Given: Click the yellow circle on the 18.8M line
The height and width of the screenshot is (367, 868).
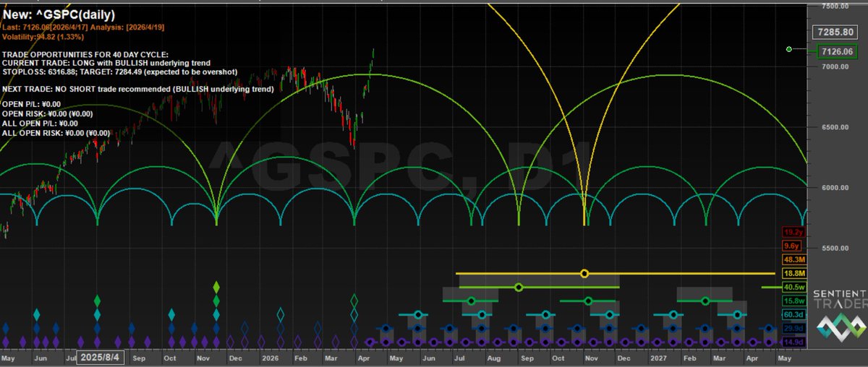Looking at the screenshot, I should [584, 273].
